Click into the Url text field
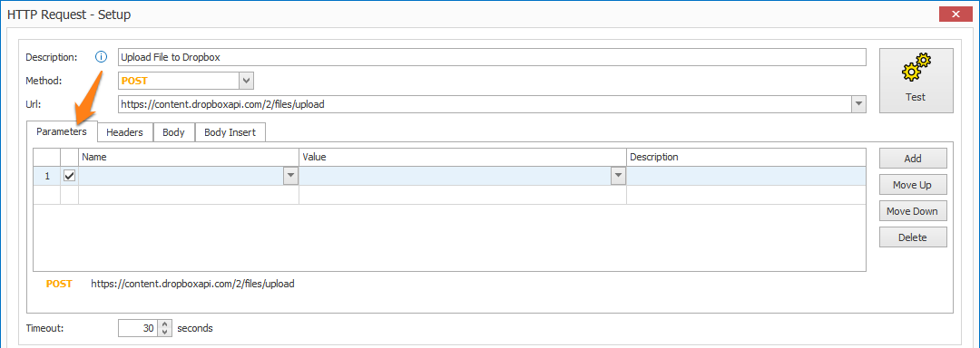 pos(485,104)
